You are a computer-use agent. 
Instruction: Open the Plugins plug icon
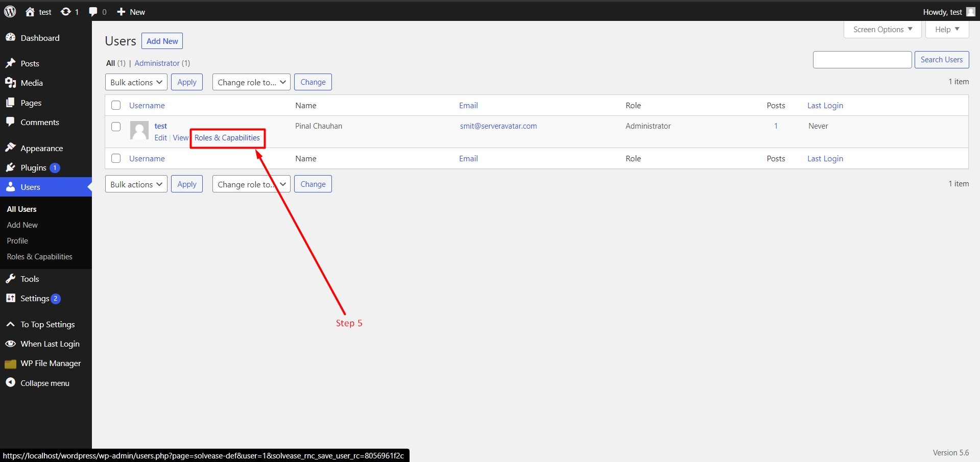point(10,167)
